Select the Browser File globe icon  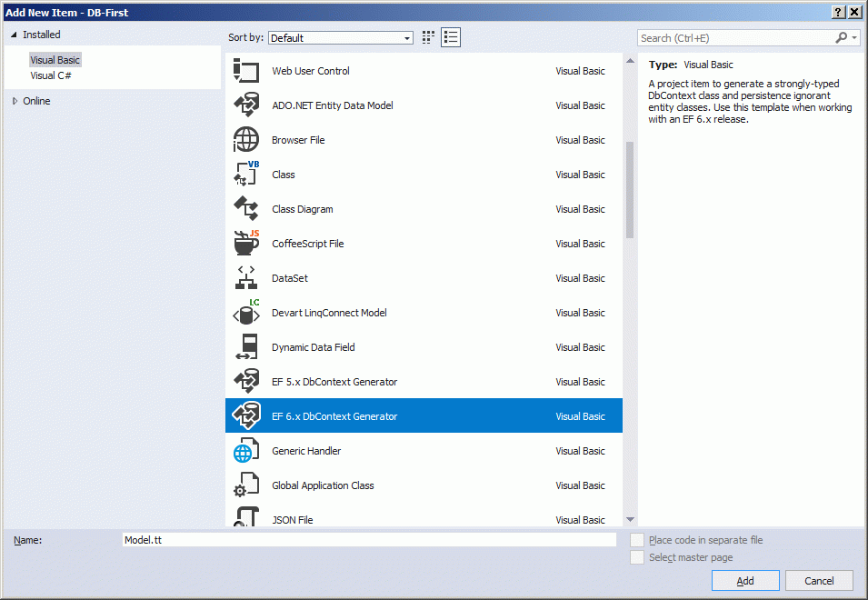[x=246, y=140]
